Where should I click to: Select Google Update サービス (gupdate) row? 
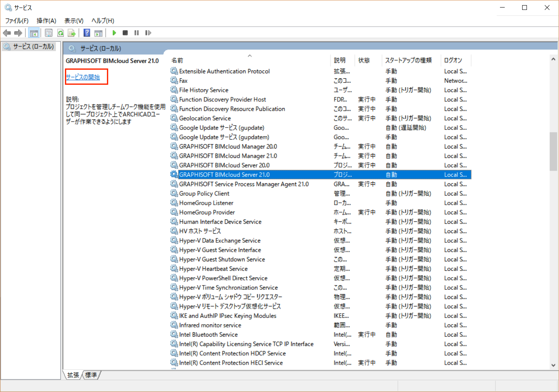pyautogui.click(x=321, y=127)
